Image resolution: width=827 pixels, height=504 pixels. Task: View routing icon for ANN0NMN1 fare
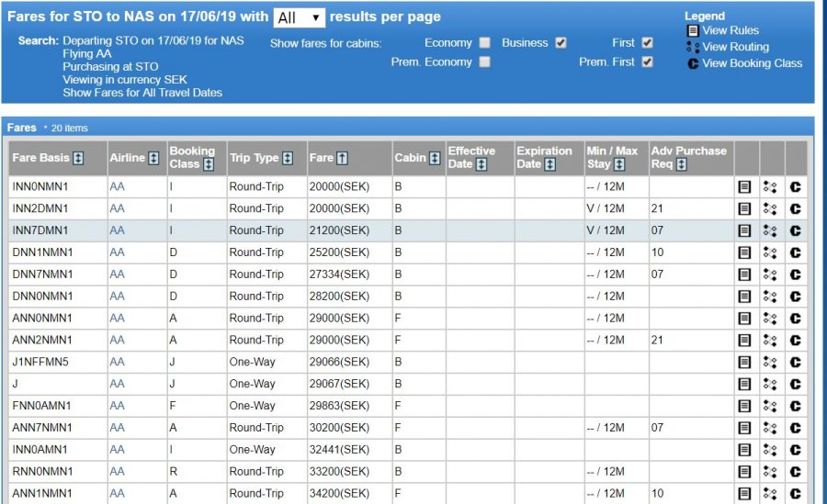point(770,319)
